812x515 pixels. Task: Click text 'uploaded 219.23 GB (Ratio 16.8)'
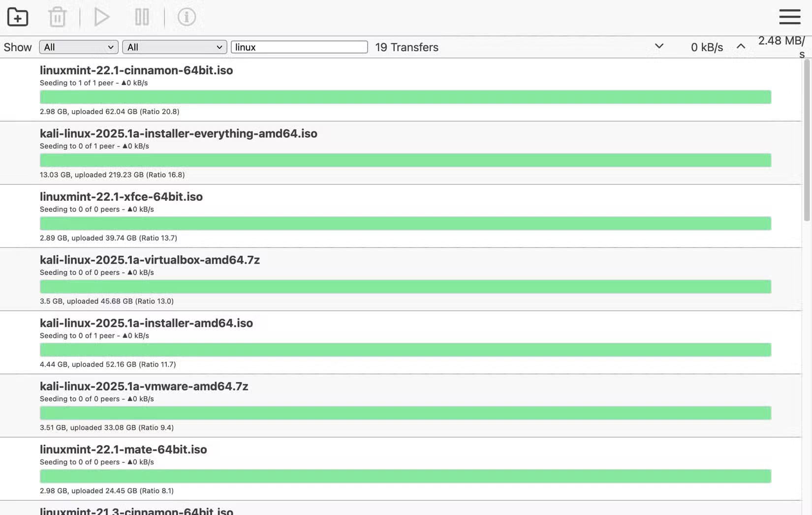[x=130, y=175]
